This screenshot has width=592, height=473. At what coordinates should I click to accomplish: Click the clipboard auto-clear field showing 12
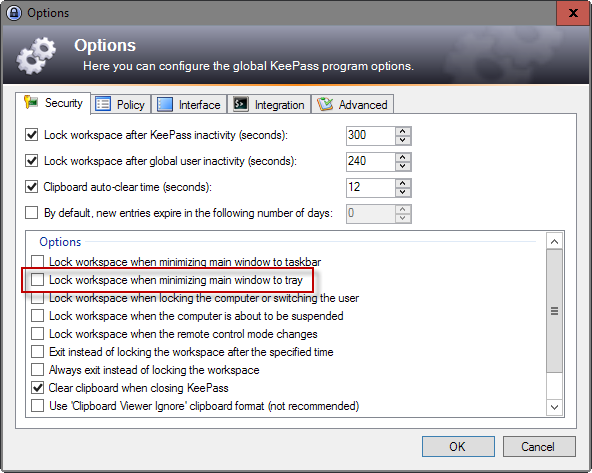(371, 188)
